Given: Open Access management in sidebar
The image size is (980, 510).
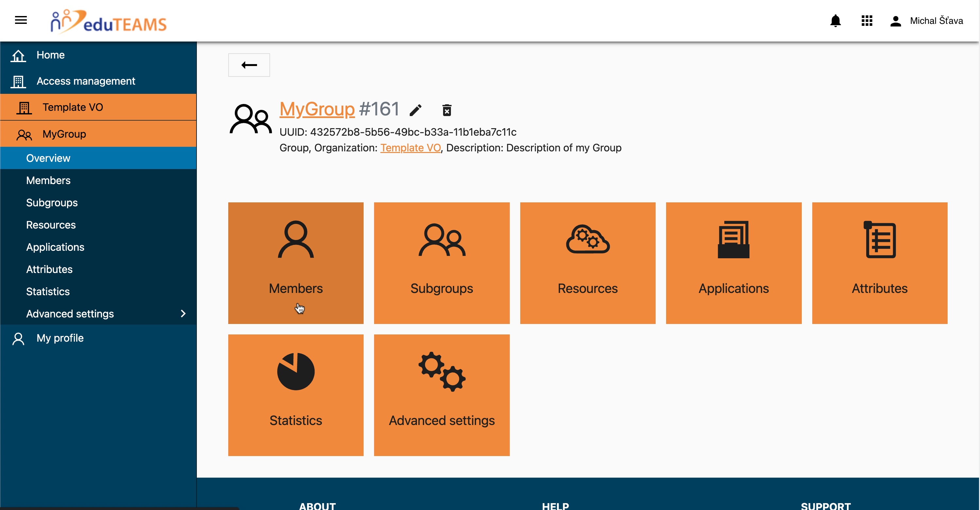Looking at the screenshot, I should point(98,81).
